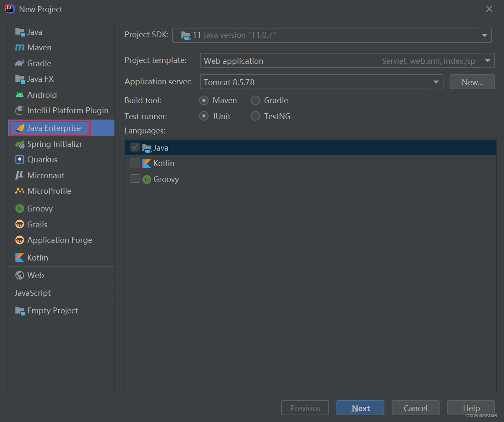Screen dimensions: 504x422
Task: Select the Maven build tool radio button
Action: [x=204, y=101]
